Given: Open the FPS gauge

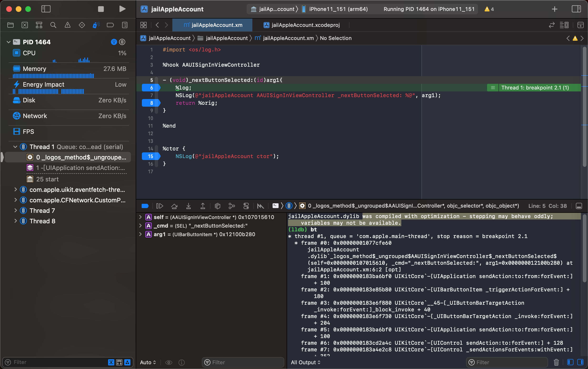Looking at the screenshot, I should [x=69, y=132].
